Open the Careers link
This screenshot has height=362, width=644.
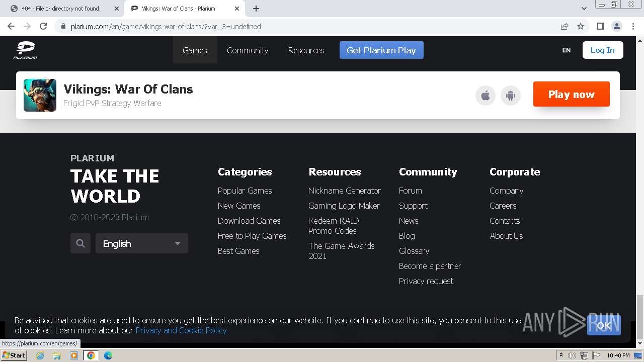pyautogui.click(x=503, y=206)
